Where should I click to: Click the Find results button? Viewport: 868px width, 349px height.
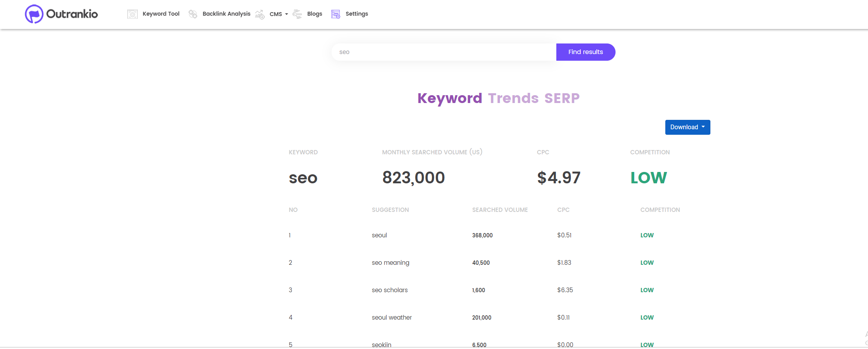(x=586, y=52)
